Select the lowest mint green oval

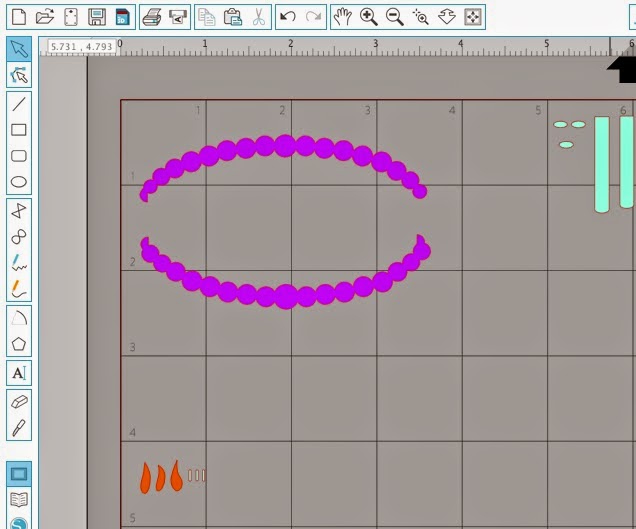(x=566, y=145)
